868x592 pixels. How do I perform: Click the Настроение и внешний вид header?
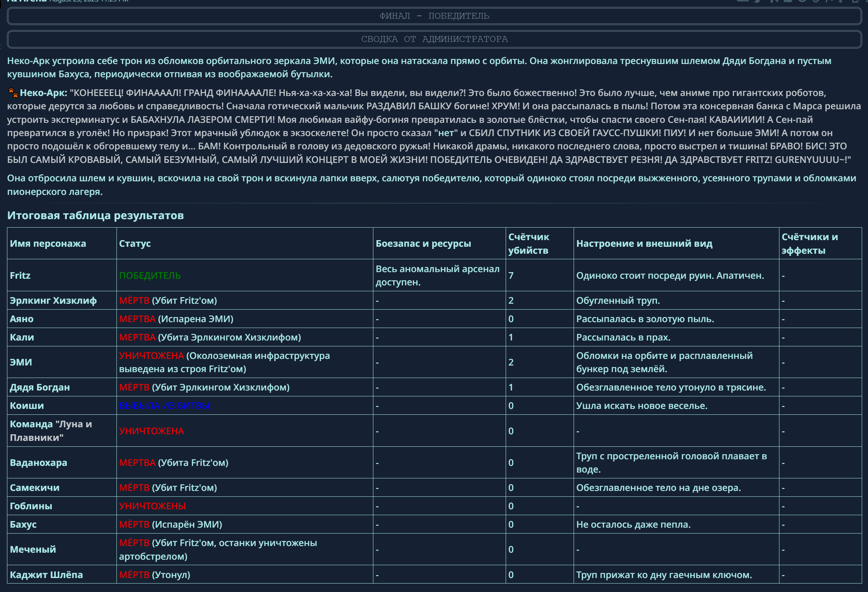click(644, 244)
